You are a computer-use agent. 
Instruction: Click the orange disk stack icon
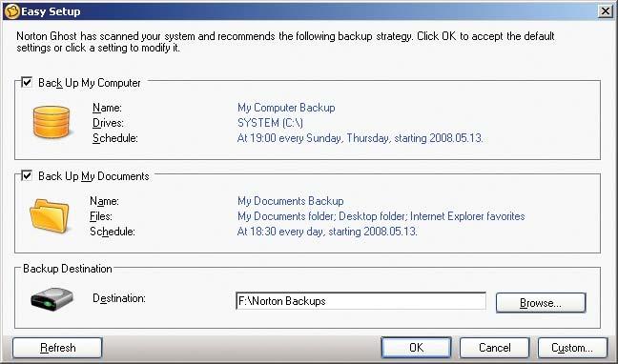click(x=51, y=122)
